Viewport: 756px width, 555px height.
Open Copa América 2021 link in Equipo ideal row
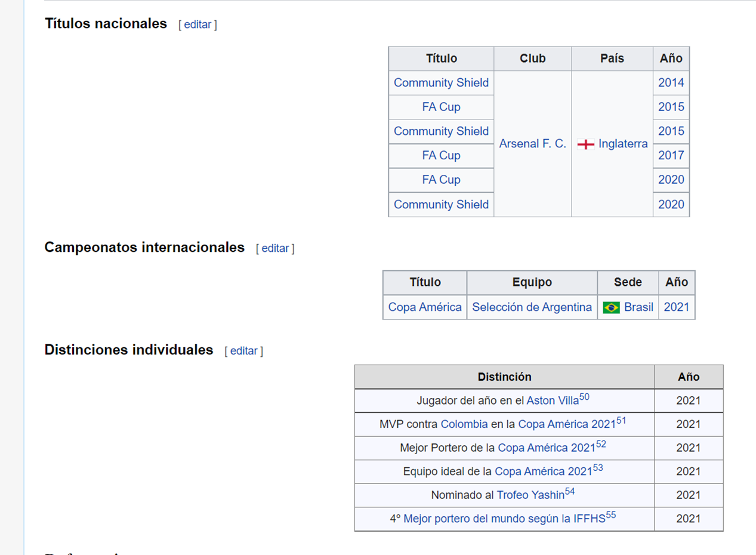544,471
